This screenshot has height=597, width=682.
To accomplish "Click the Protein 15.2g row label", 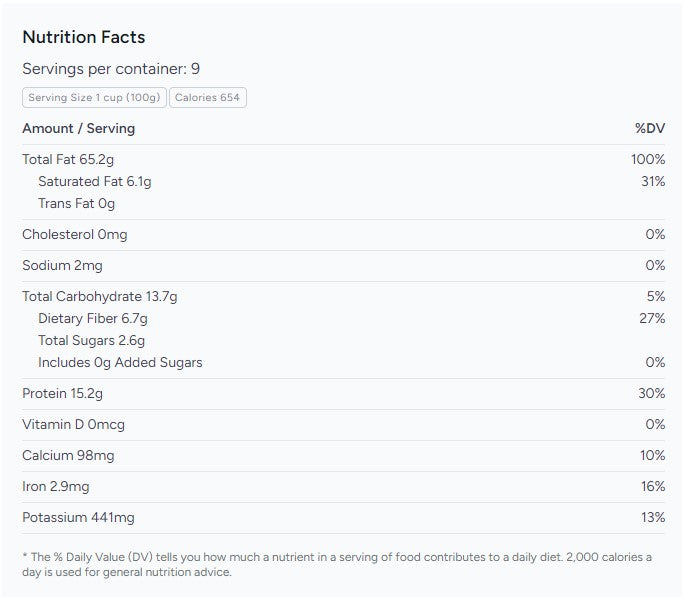I will coord(62,393).
